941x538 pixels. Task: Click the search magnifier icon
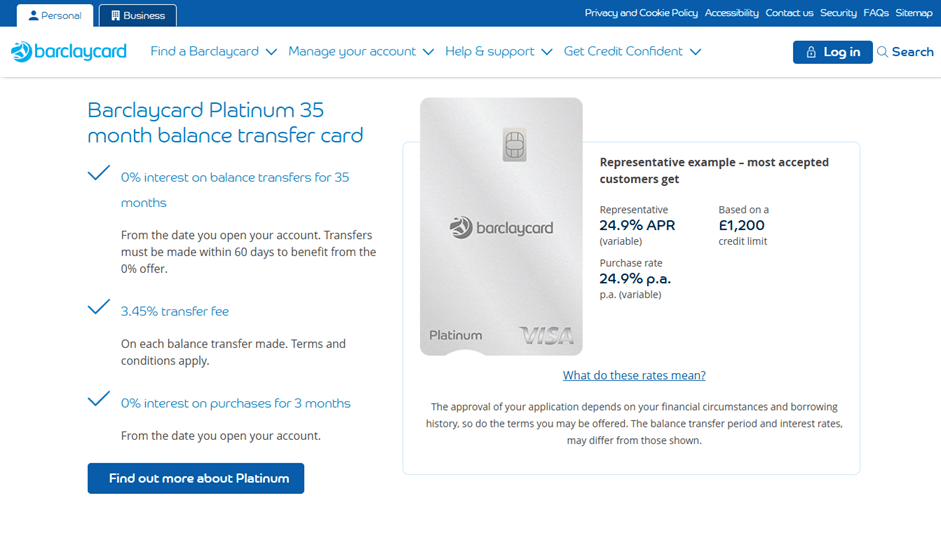882,52
